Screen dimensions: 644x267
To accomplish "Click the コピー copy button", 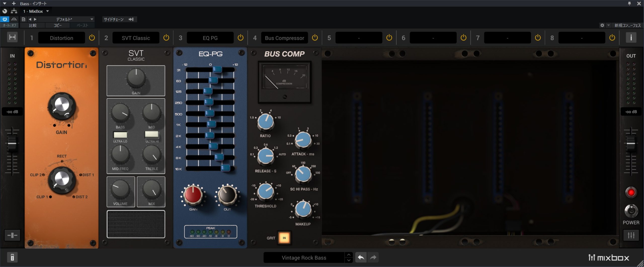I will coord(58,25).
